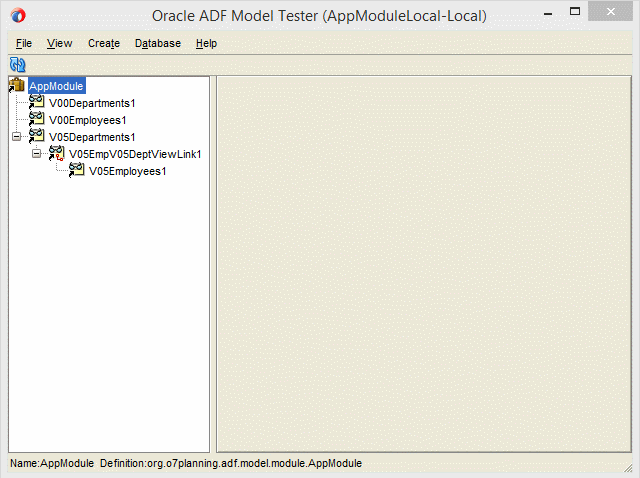The height and width of the screenshot is (478, 640).
Task: Click the Oracle application logo in the title bar
Action: tap(18, 16)
